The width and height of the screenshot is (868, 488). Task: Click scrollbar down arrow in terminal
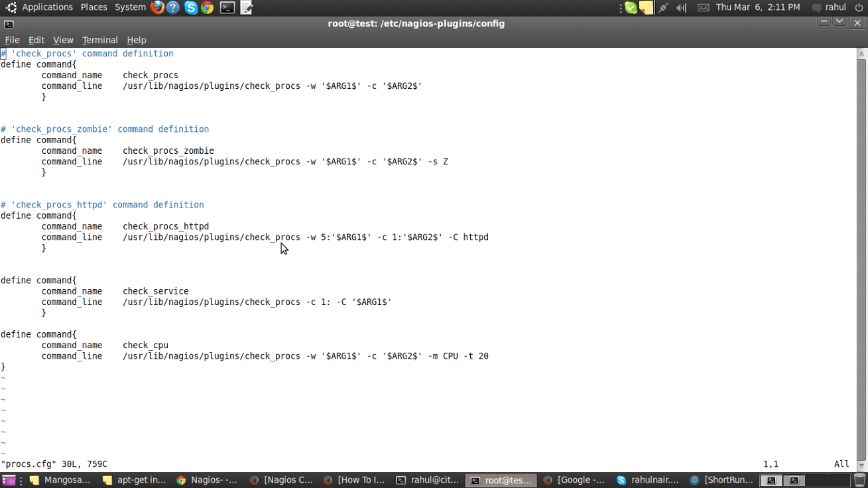861,465
